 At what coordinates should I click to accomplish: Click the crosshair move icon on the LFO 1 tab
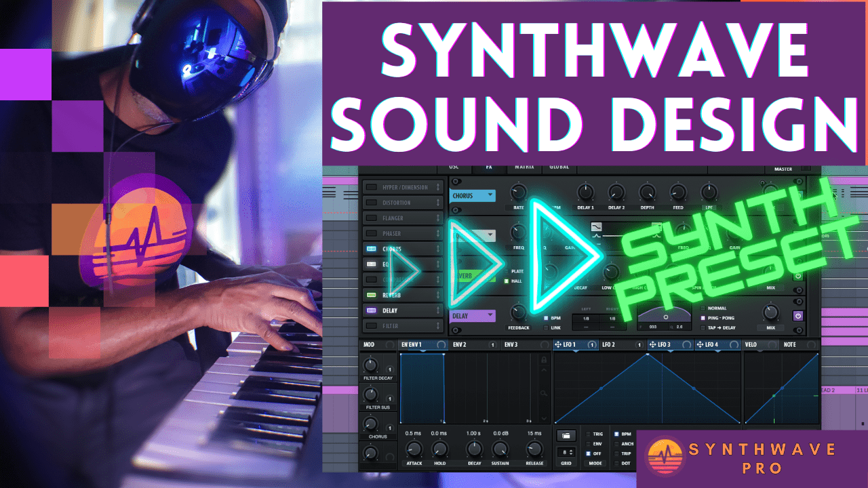coord(559,345)
